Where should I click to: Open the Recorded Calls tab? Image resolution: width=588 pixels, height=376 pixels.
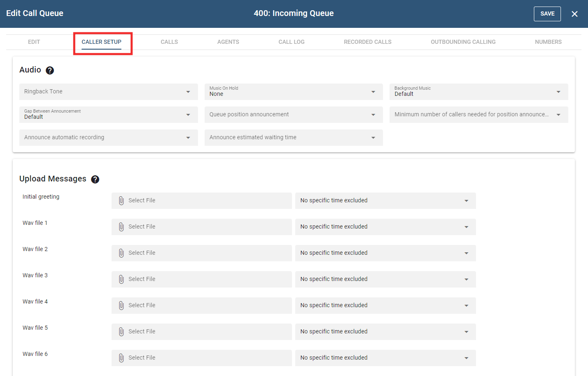(367, 42)
